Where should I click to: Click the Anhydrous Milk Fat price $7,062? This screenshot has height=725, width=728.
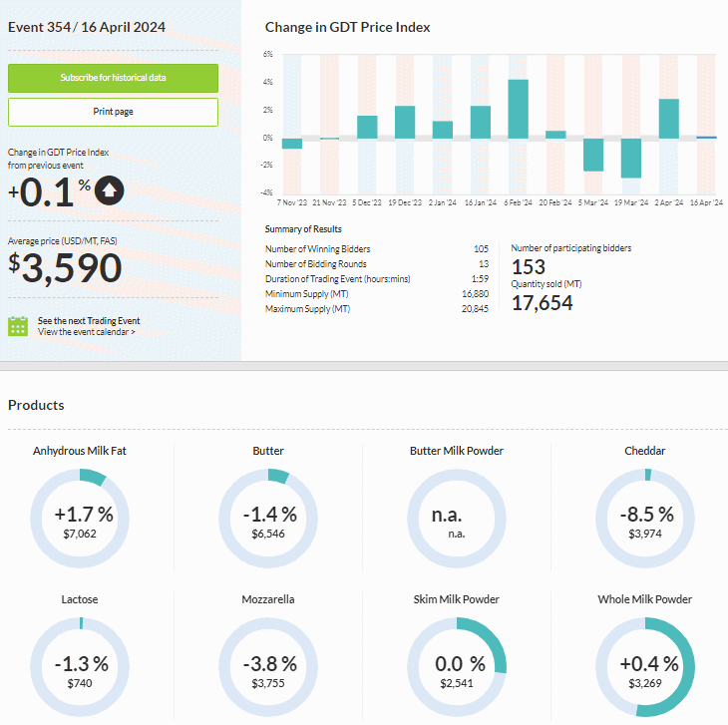[x=80, y=534]
